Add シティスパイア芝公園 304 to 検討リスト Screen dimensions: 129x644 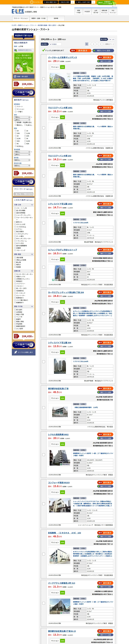(x=105, y=346)
